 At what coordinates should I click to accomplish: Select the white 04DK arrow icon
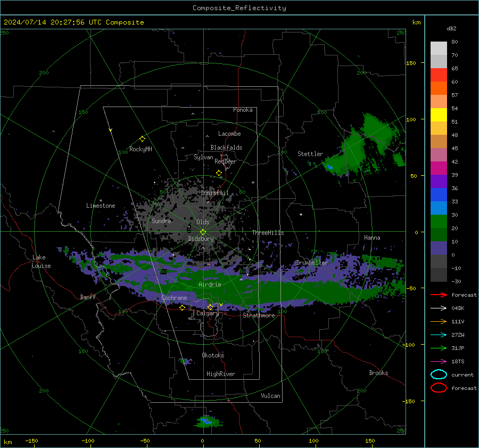(x=439, y=308)
